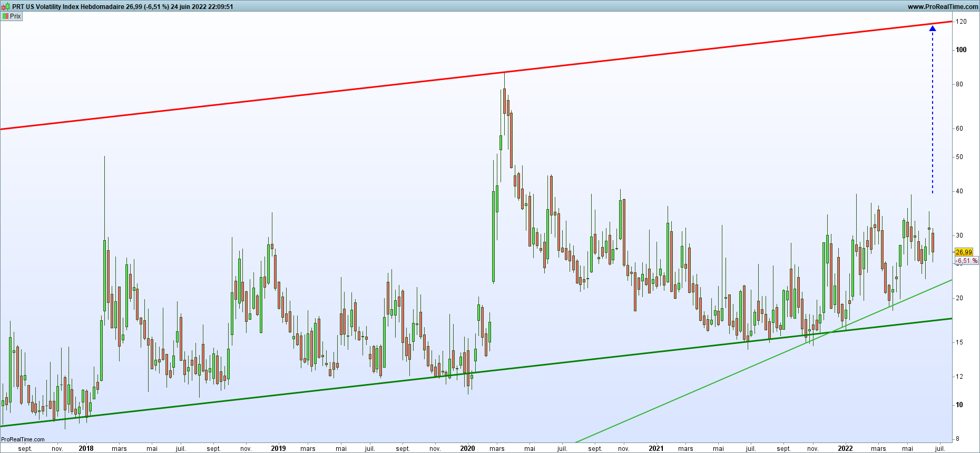
Task: Click the 60 price axis label
Action: click(x=959, y=129)
